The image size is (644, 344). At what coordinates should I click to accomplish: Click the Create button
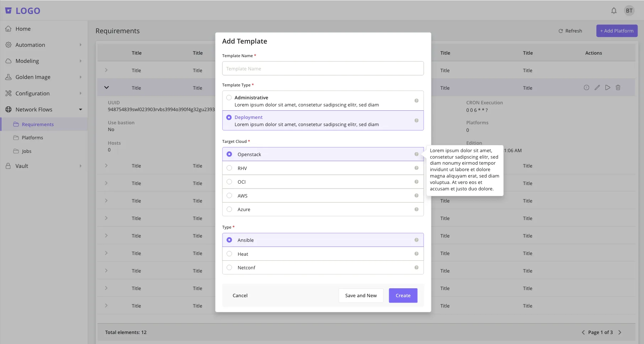[403, 295]
